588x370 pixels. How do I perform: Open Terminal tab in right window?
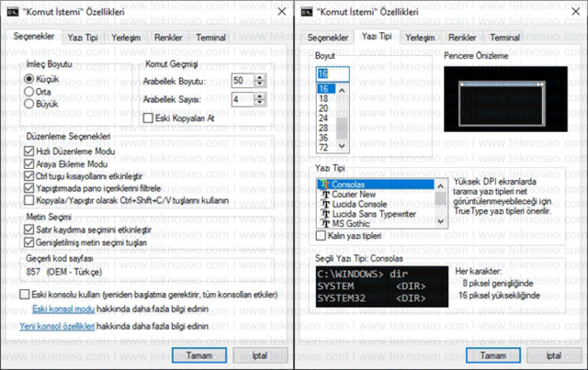click(504, 38)
